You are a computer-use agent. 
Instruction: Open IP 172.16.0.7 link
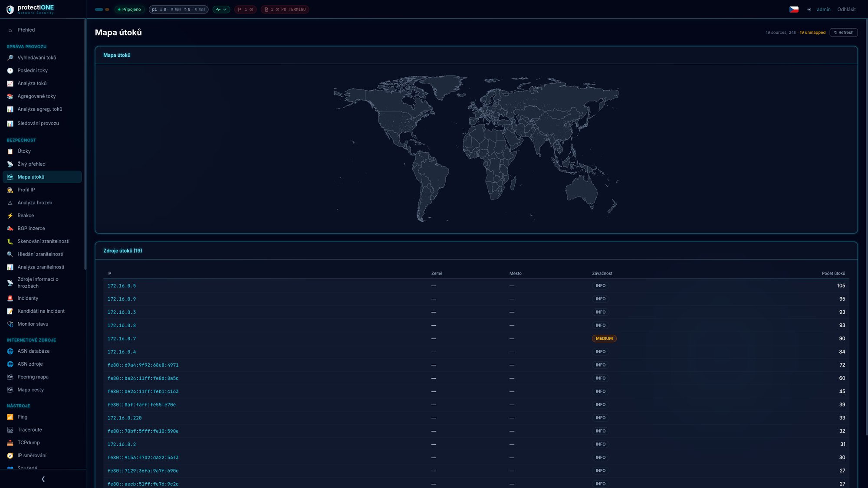tap(122, 339)
